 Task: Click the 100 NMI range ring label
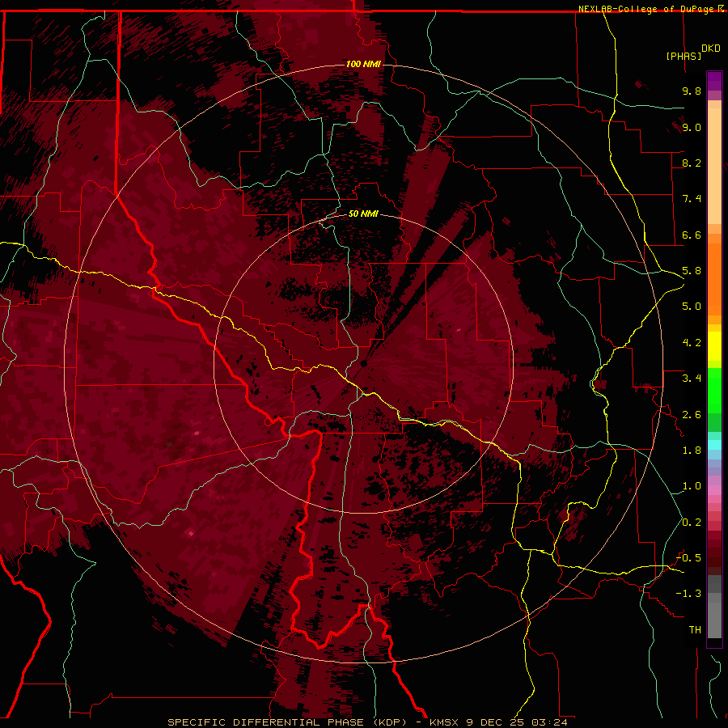[x=363, y=64]
